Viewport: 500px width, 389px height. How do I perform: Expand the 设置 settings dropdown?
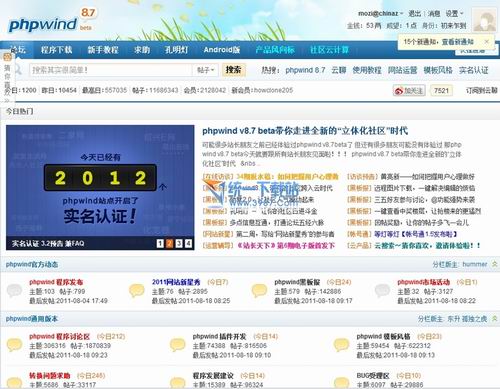point(454,14)
